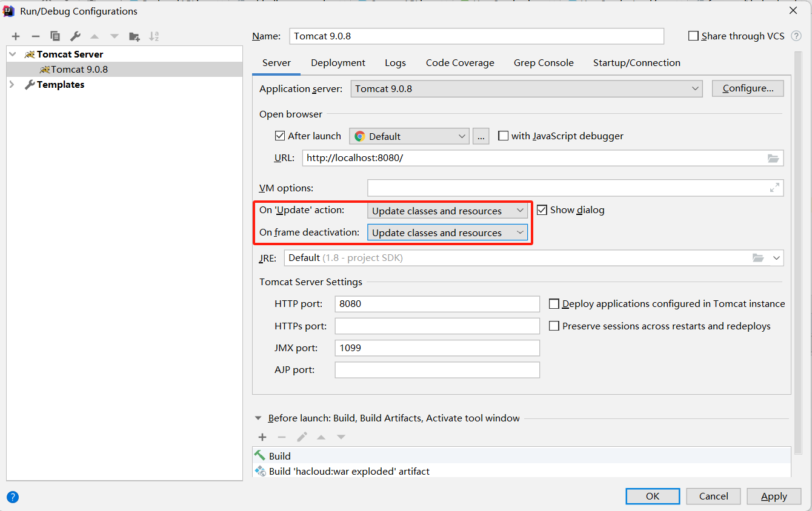Open the Application server dropdown
812x511 pixels.
point(526,88)
